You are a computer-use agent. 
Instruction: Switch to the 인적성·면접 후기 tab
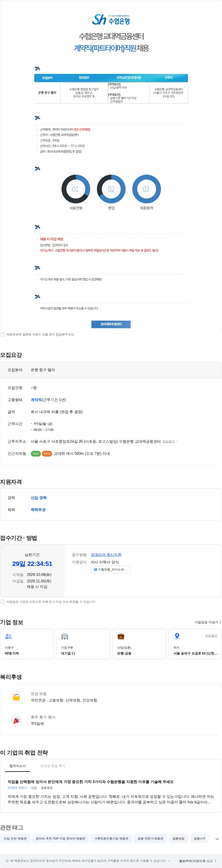tap(53, 766)
